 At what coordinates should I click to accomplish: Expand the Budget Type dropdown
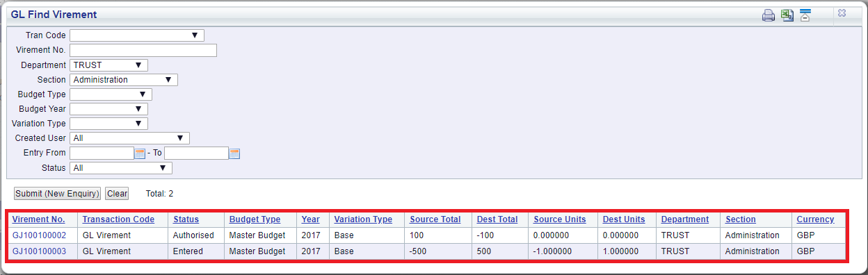click(111, 94)
